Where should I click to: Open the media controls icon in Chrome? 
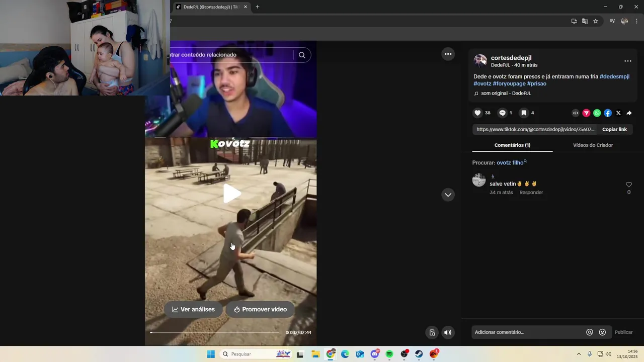click(x=612, y=21)
